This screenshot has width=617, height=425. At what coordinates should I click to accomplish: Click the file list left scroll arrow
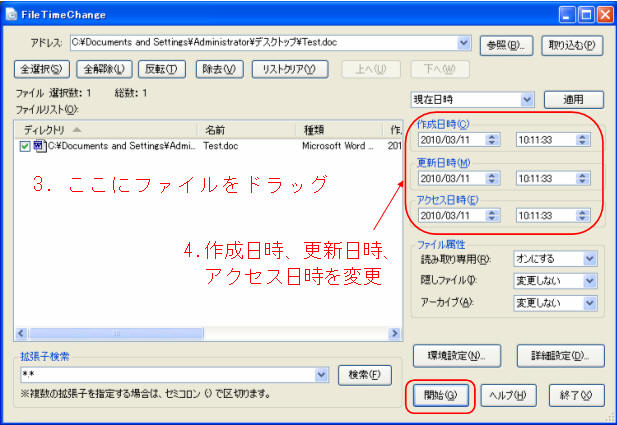tap(21, 334)
